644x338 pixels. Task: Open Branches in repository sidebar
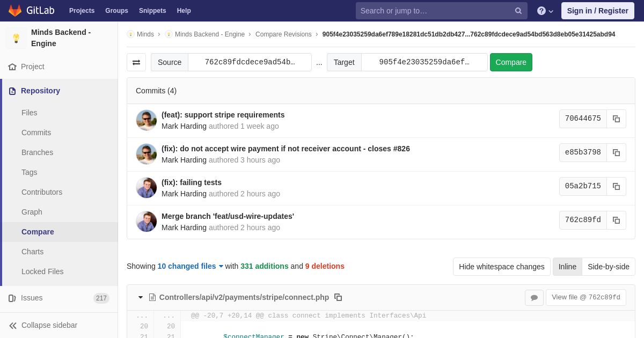tap(37, 152)
